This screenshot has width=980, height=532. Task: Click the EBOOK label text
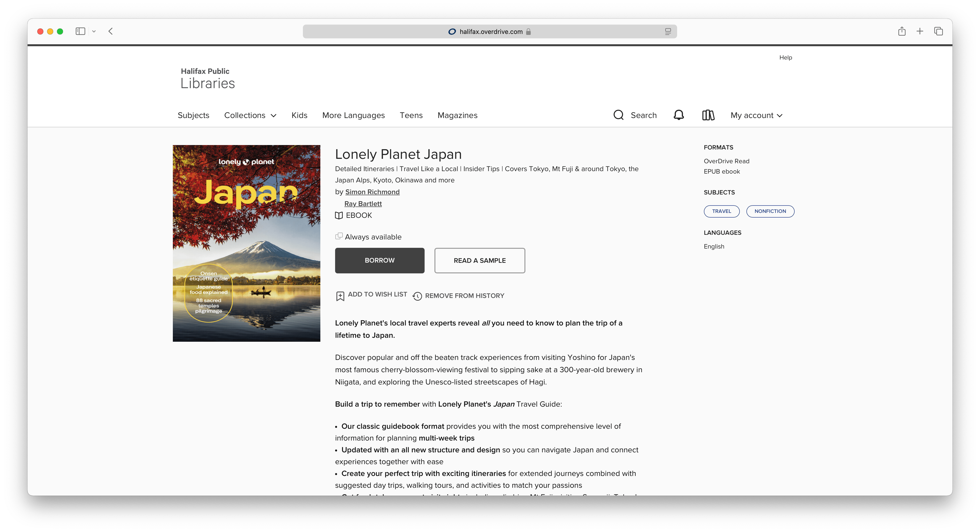(x=359, y=216)
